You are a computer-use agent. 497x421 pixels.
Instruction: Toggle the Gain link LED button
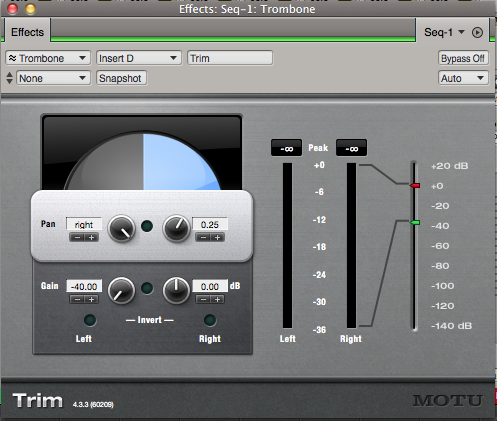pos(147,288)
